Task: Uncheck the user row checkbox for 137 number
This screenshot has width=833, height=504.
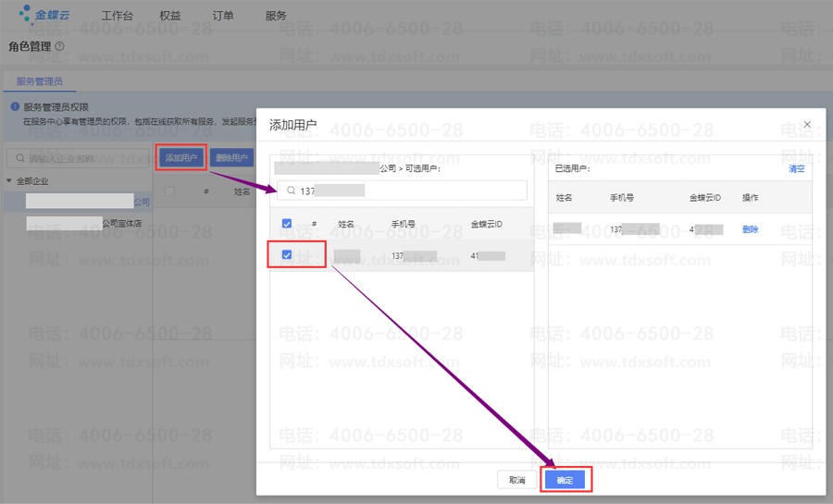Action: coord(287,255)
